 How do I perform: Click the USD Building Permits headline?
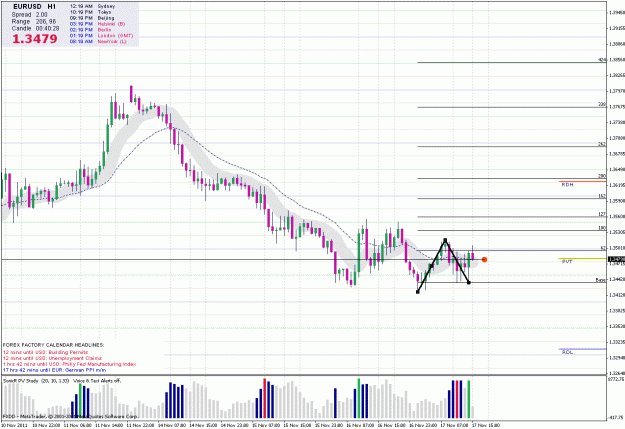coord(45,352)
